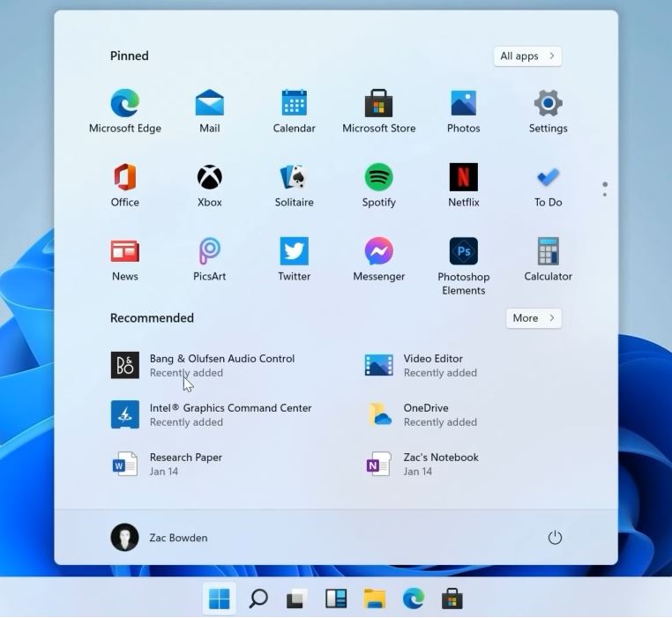Open the News app
This screenshot has width=672, height=618.
124,259
